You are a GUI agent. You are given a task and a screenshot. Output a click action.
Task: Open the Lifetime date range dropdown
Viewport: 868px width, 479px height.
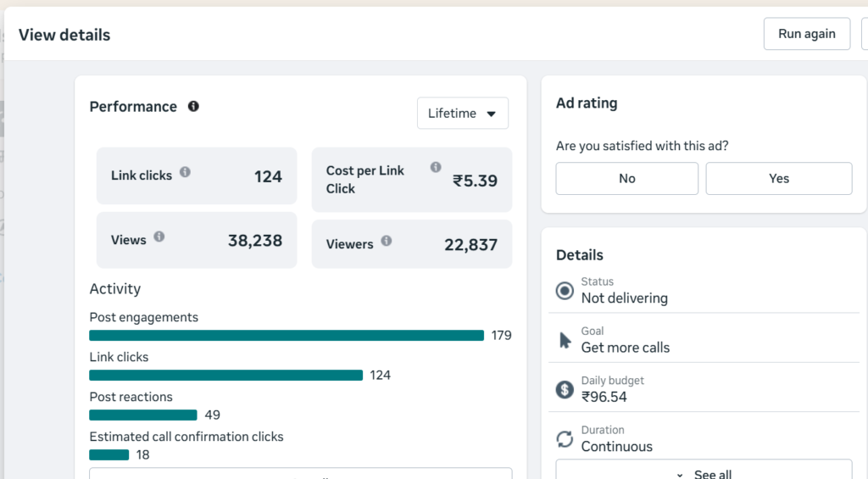(462, 113)
